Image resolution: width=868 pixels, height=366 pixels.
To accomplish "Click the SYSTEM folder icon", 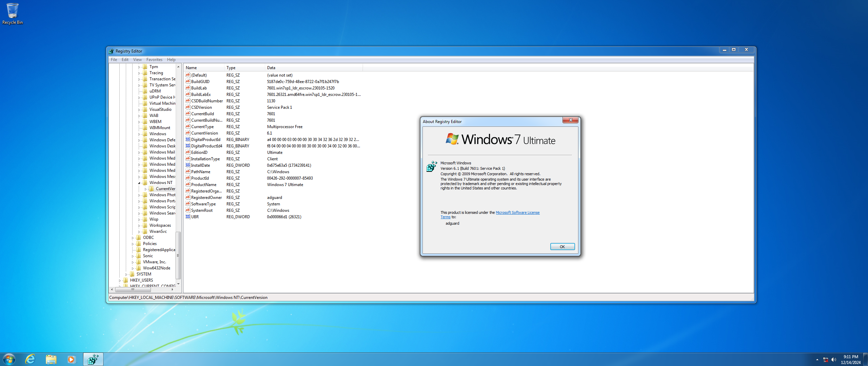I will (x=132, y=274).
